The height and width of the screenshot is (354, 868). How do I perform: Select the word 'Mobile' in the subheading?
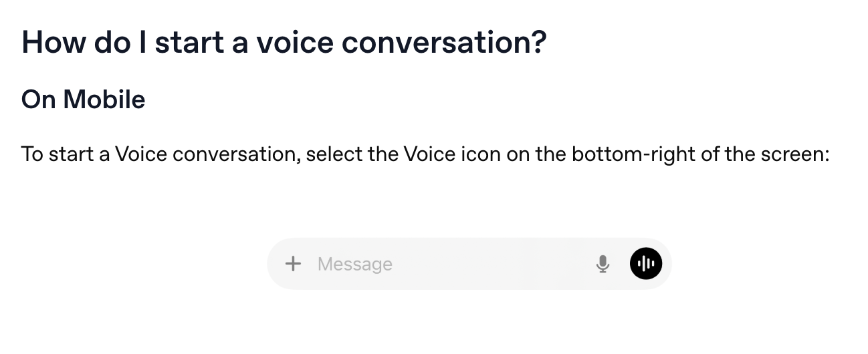pyautogui.click(x=104, y=100)
